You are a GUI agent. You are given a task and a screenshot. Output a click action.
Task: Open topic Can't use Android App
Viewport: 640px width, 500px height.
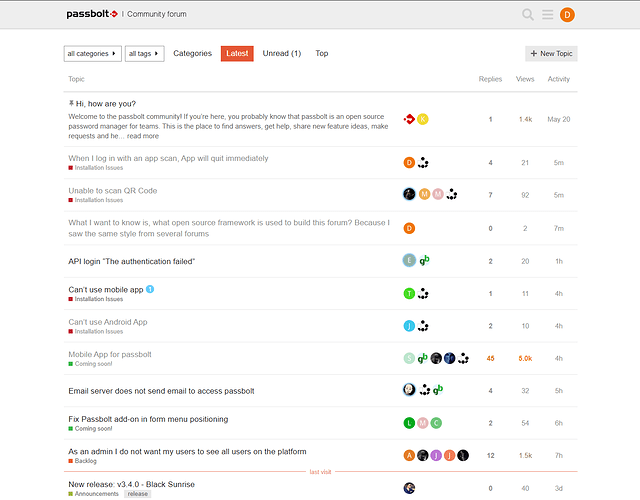point(108,322)
